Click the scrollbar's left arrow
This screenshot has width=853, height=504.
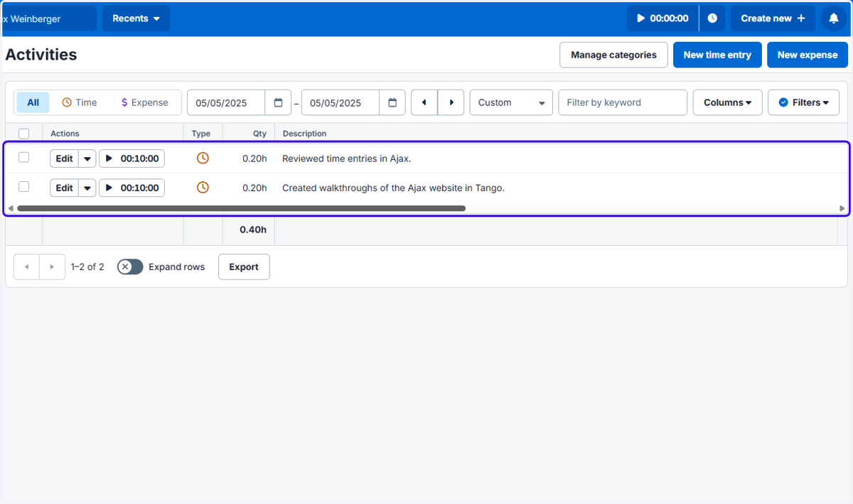point(10,208)
